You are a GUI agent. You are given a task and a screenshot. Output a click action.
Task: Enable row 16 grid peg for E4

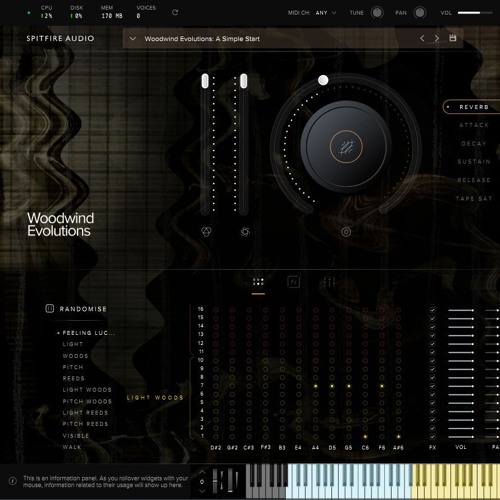click(x=299, y=310)
